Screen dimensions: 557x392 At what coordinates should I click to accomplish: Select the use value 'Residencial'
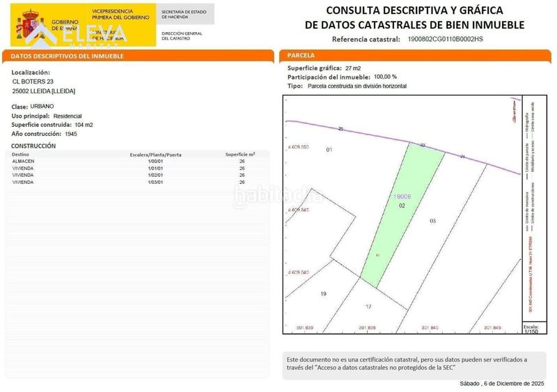pos(68,116)
